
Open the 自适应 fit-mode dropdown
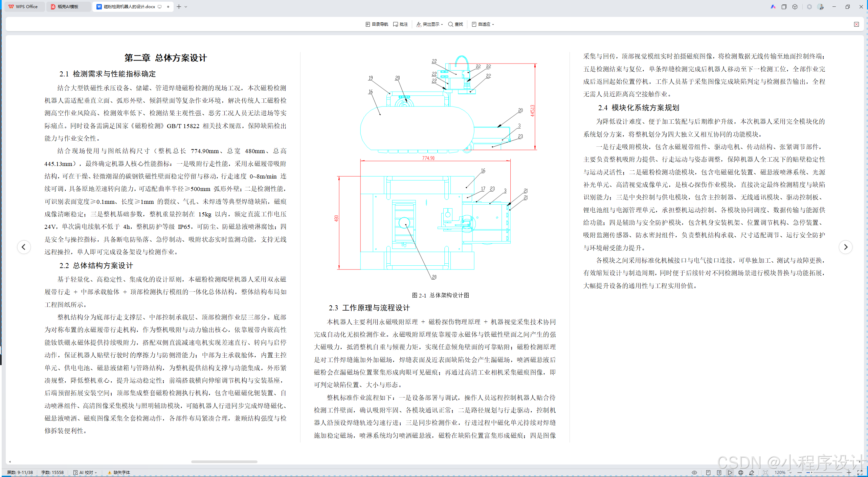(x=483, y=24)
